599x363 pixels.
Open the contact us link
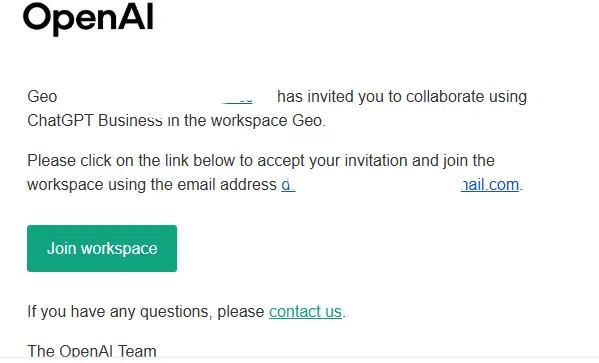305,311
